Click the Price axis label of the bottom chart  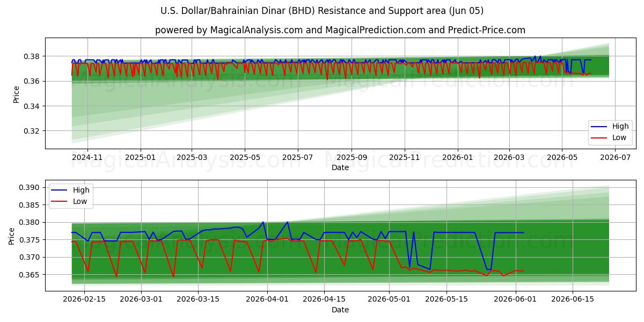click(x=12, y=236)
